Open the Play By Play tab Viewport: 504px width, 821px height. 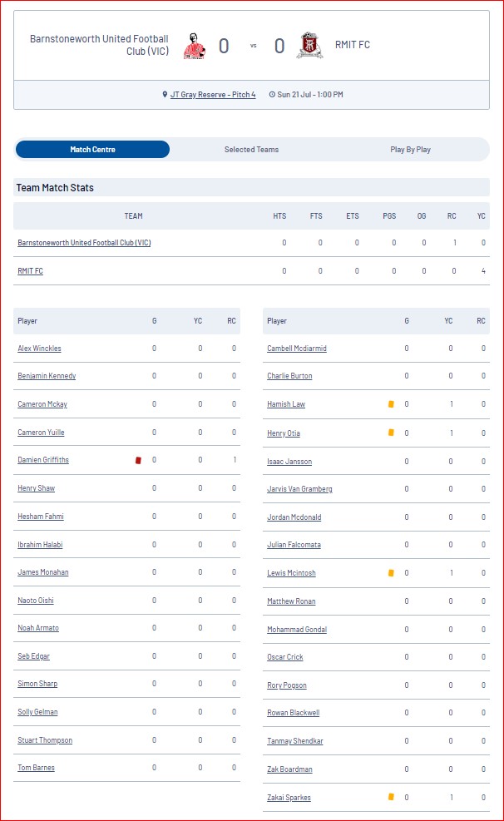(x=410, y=150)
